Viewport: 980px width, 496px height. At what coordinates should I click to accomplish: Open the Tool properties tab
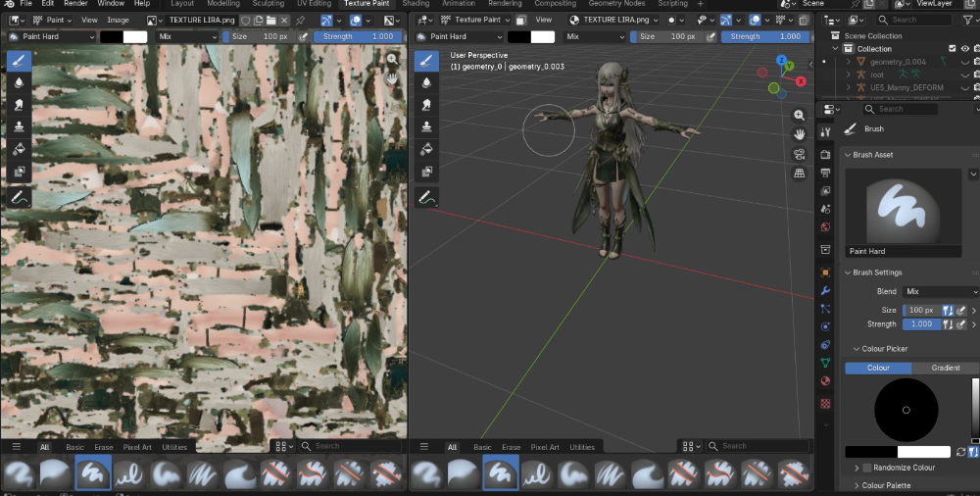pyautogui.click(x=825, y=132)
